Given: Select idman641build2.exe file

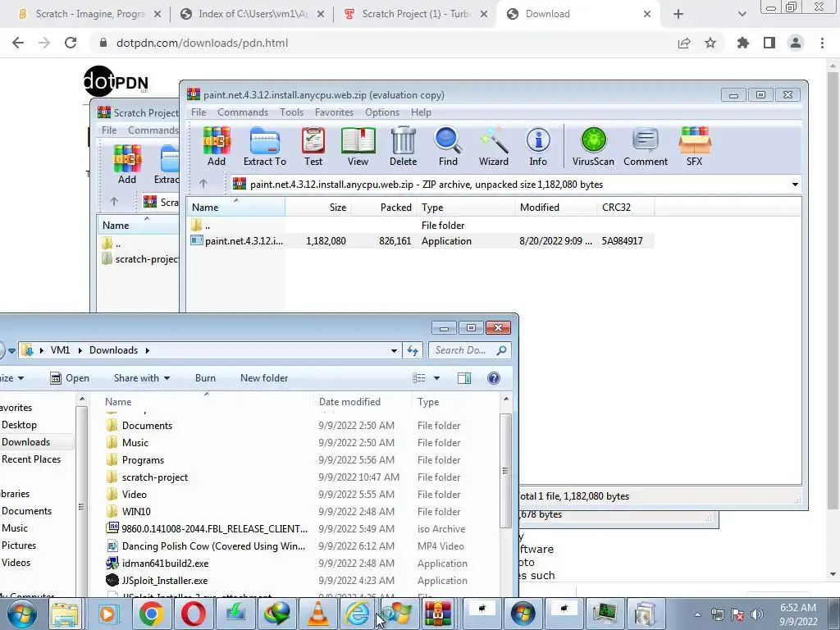Looking at the screenshot, I should click(165, 564).
